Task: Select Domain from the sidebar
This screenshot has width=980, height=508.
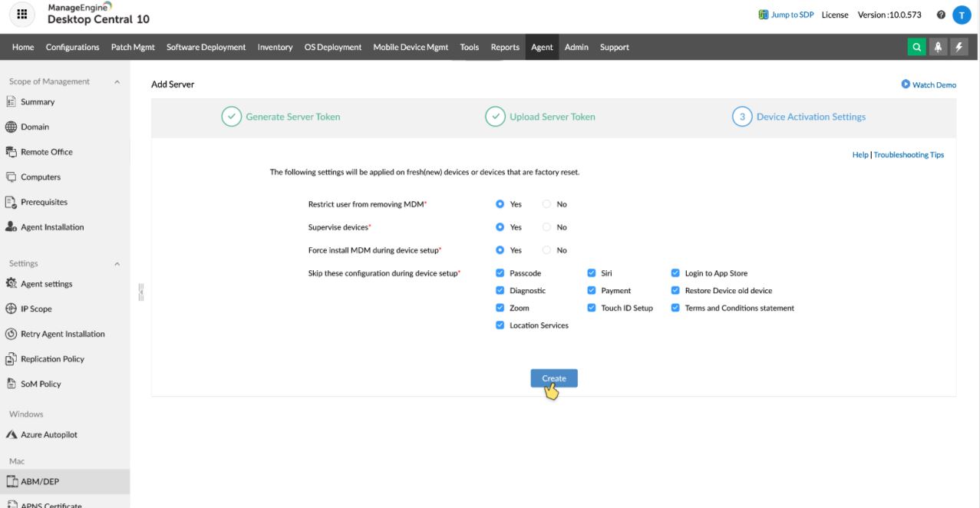Action: point(35,127)
